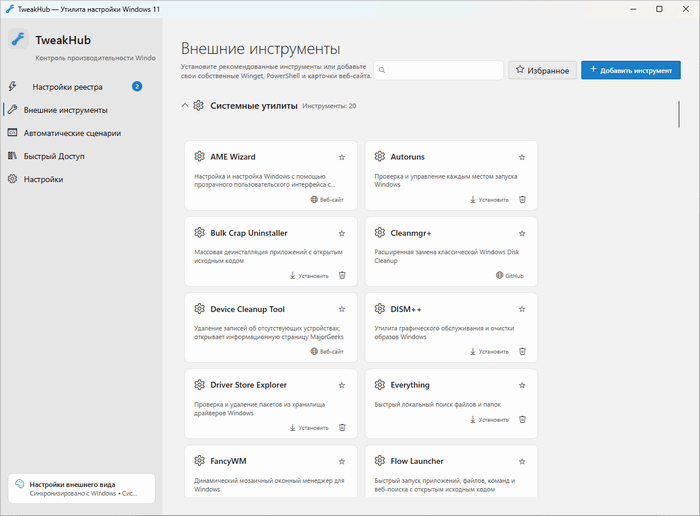The height and width of the screenshot is (516, 700).
Task: Click Добавить инструмент button
Action: (x=631, y=70)
